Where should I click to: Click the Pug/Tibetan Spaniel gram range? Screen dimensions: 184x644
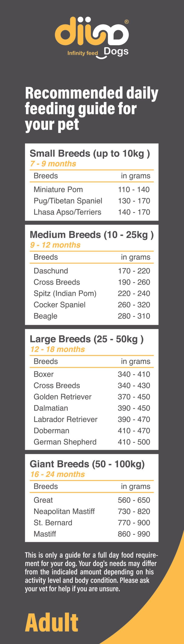134,201
